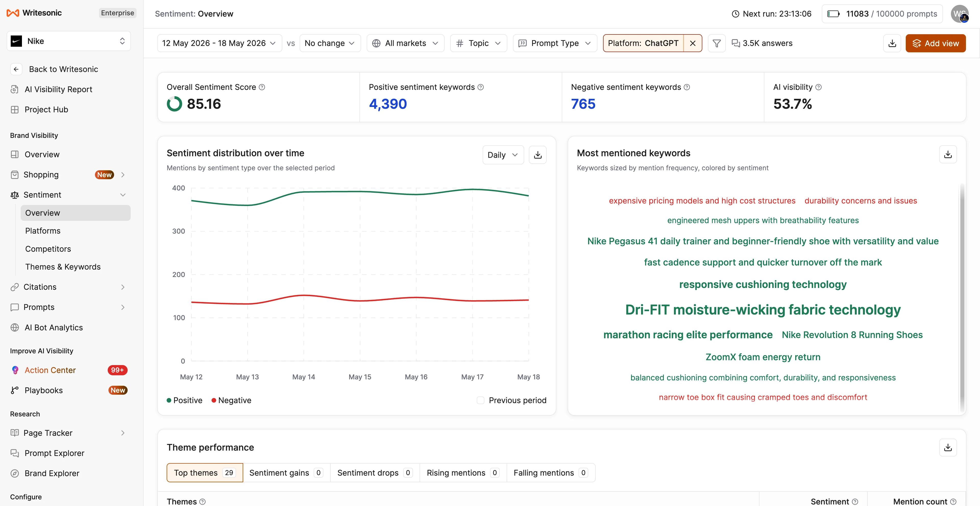This screenshot has height=506, width=980.
Task: Open the Prompt Type dropdown
Action: [x=555, y=43]
